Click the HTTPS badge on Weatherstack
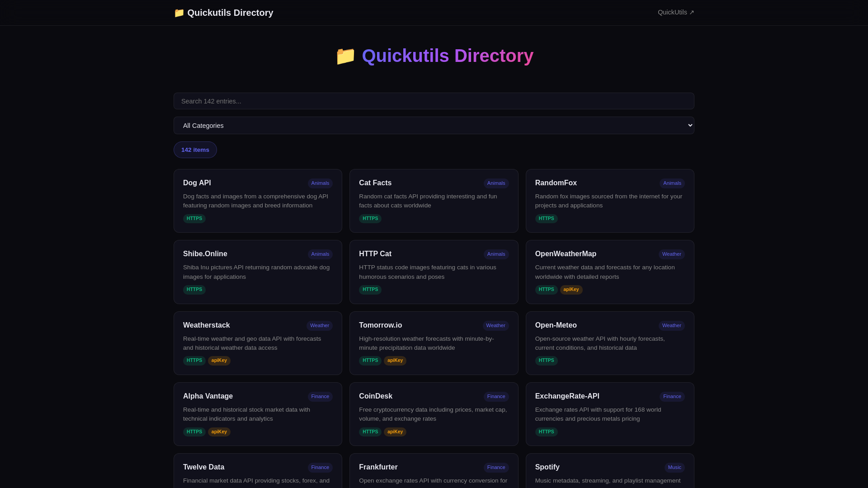 (x=194, y=361)
